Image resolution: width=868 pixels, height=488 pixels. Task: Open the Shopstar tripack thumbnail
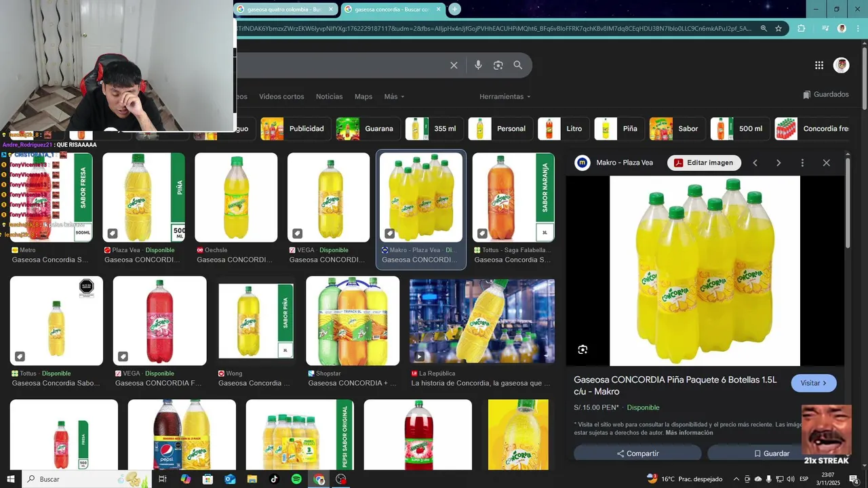[353, 322]
